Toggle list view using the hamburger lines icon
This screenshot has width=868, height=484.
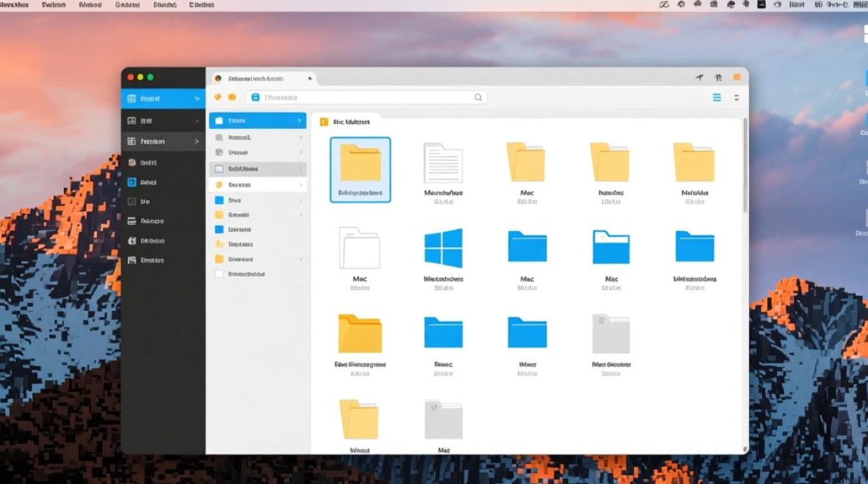click(x=717, y=97)
